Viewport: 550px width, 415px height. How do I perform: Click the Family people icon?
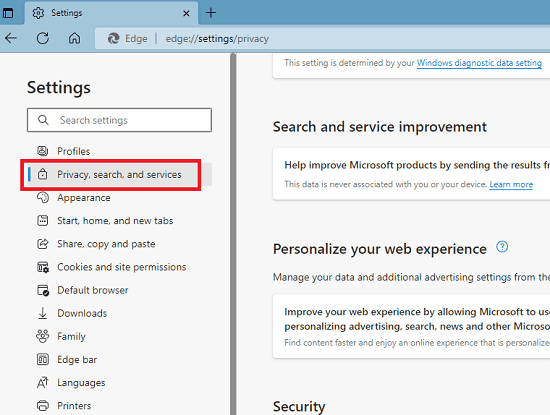42,336
